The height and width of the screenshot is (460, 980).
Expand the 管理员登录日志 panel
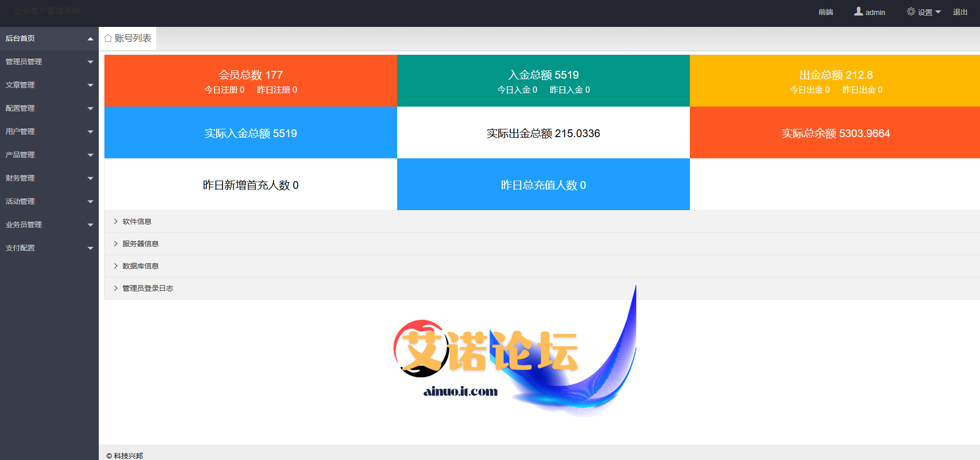(542, 288)
